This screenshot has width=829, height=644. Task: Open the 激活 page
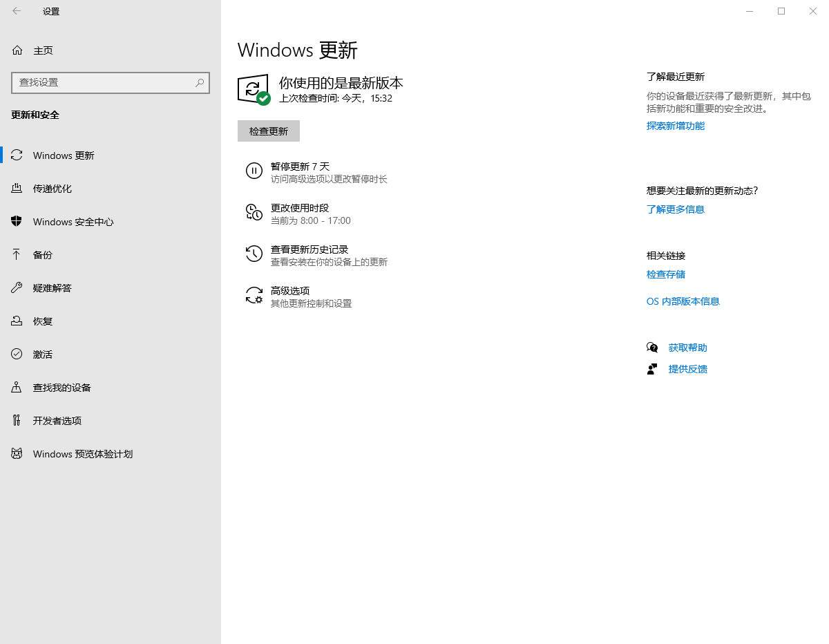[111, 354]
